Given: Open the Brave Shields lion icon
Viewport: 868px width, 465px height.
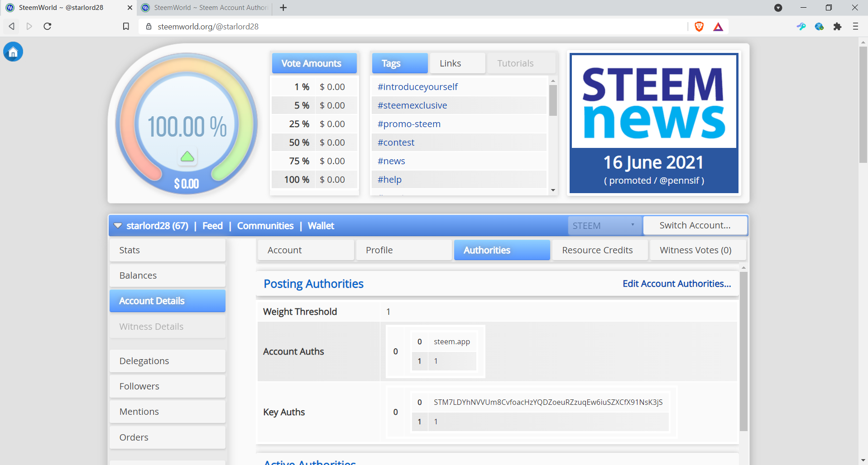Looking at the screenshot, I should (x=699, y=27).
